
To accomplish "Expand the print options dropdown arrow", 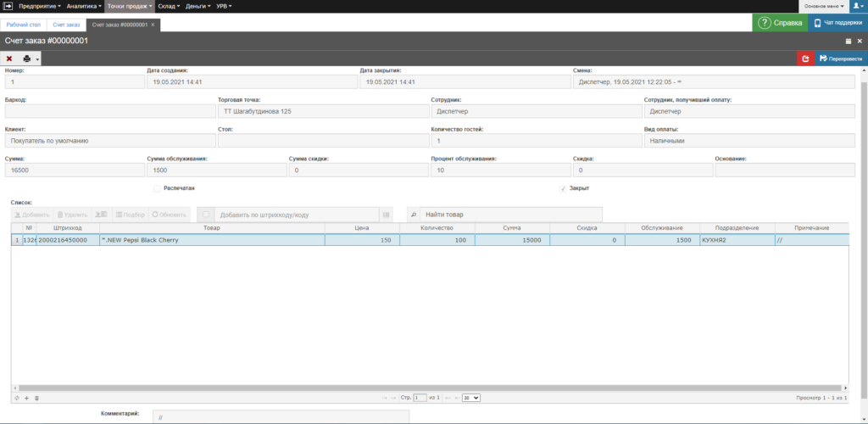I will 37,59.
